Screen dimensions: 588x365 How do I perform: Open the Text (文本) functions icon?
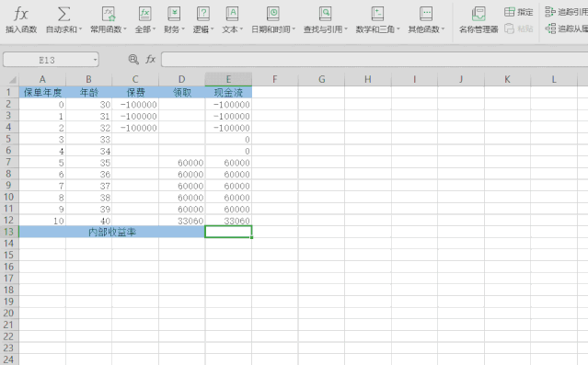[x=232, y=14]
